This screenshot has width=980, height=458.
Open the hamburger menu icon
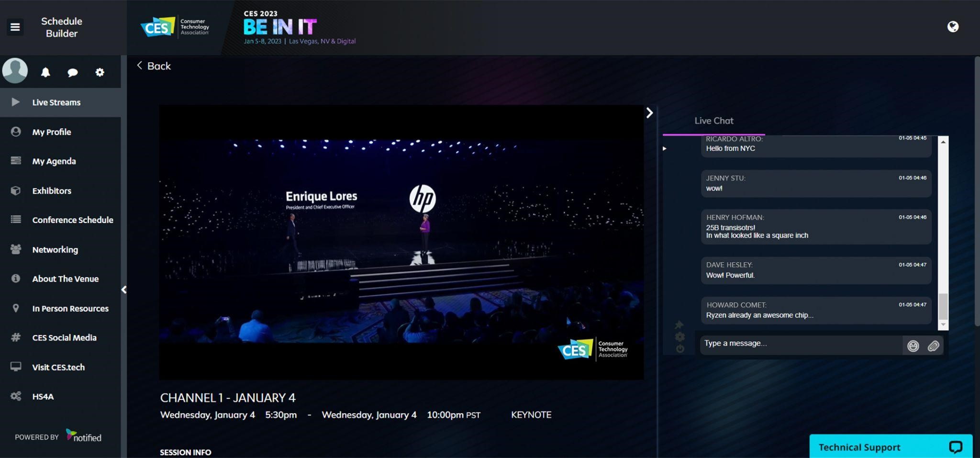click(x=15, y=27)
